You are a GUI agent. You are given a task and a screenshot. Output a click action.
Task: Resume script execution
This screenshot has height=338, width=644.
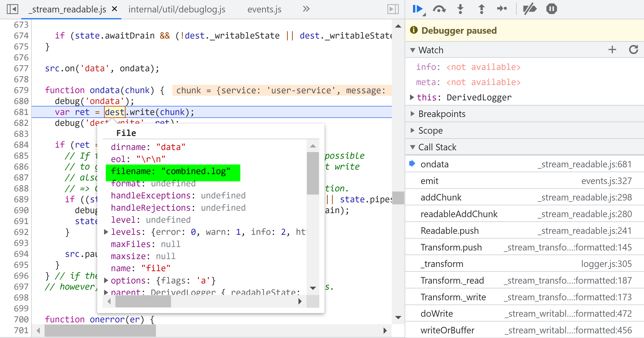(417, 9)
